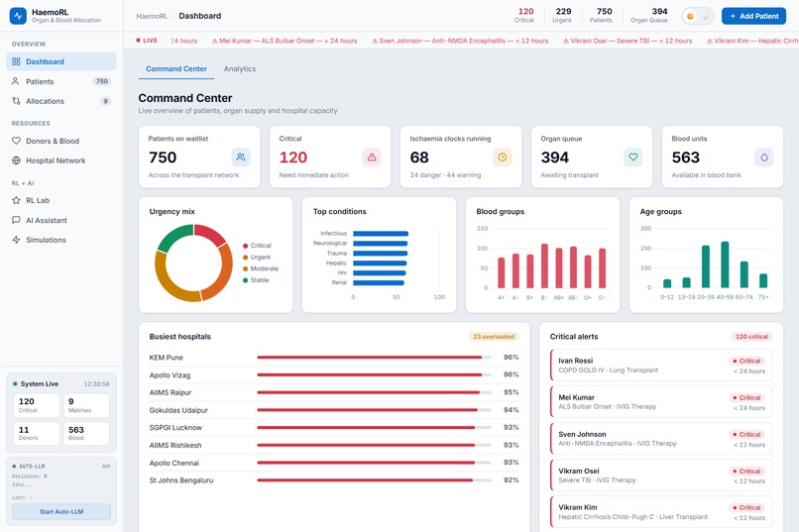799x532 pixels.
Task: Toggle the light/dark theme switch
Action: 698,16
